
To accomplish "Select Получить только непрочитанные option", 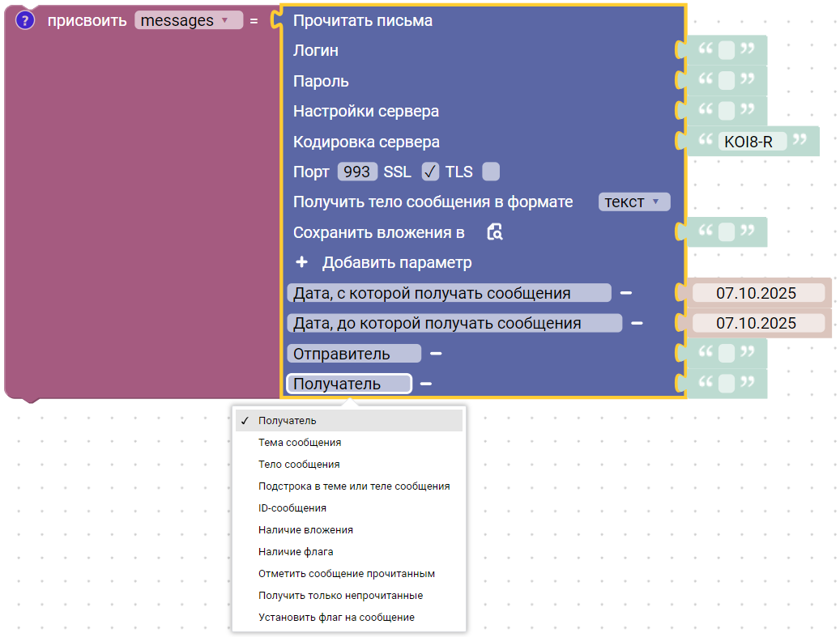I will pyautogui.click(x=340, y=596).
